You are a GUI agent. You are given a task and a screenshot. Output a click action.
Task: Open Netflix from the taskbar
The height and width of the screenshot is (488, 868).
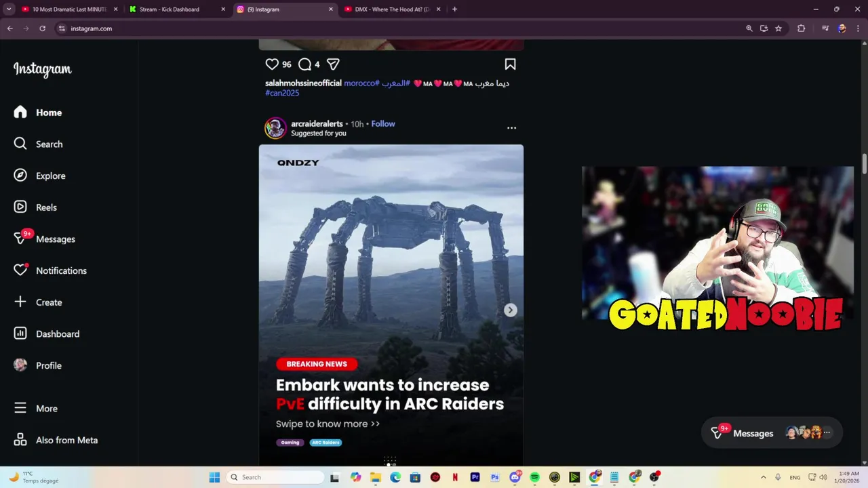tap(455, 477)
